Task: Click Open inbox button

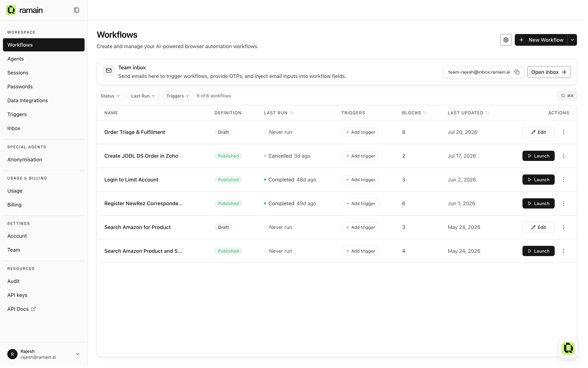Action: pos(549,72)
